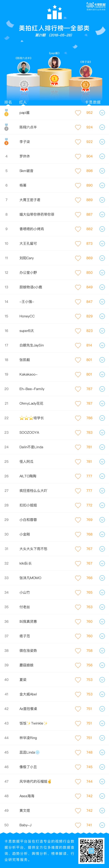
Task: Tap the heart icon beside papi酱
Action: click(78, 113)
